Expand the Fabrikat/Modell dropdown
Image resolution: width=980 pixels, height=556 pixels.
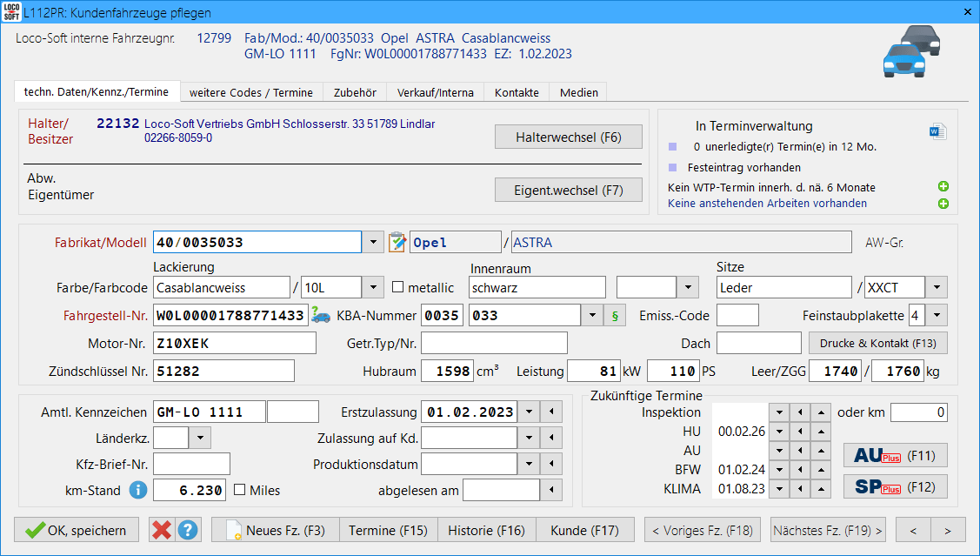coord(372,242)
